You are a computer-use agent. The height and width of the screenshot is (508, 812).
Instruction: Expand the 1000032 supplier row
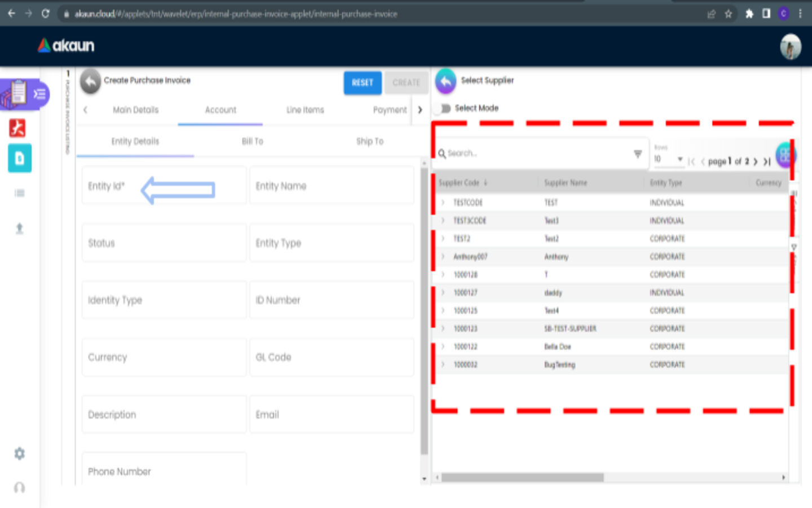(x=443, y=365)
